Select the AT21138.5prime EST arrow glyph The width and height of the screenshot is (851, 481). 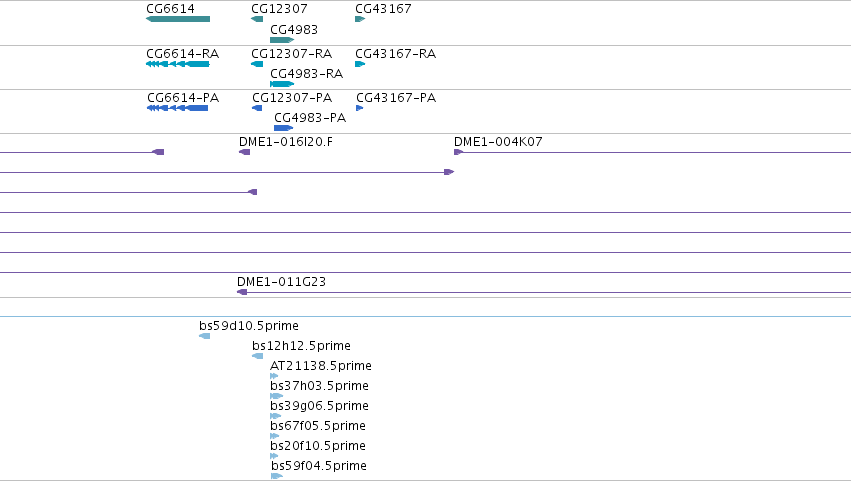[274, 376]
